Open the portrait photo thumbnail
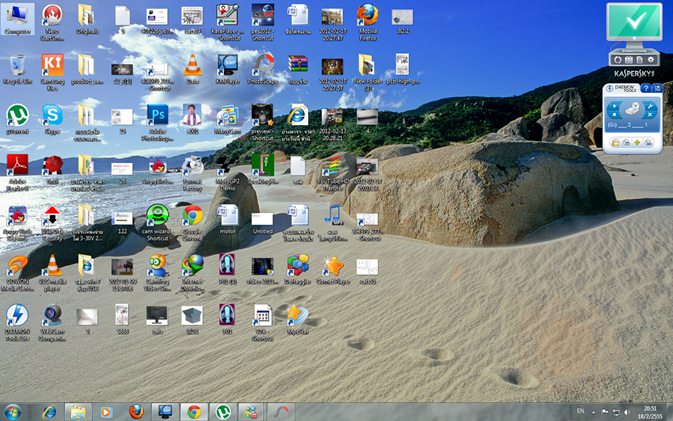 tap(192, 115)
